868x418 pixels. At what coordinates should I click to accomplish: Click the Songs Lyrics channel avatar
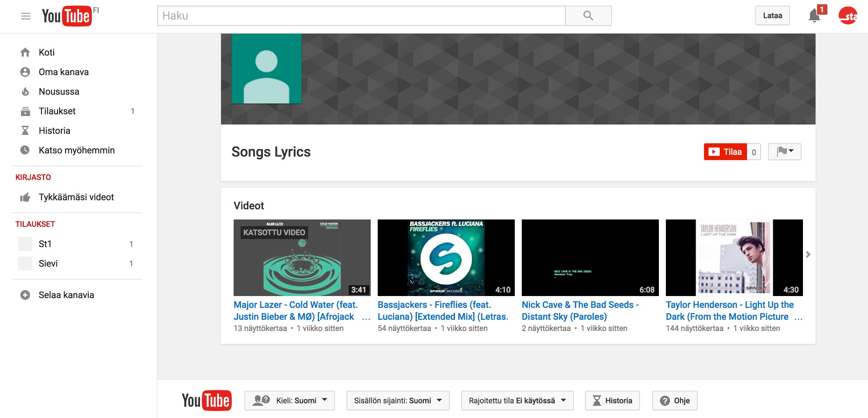[x=266, y=69]
